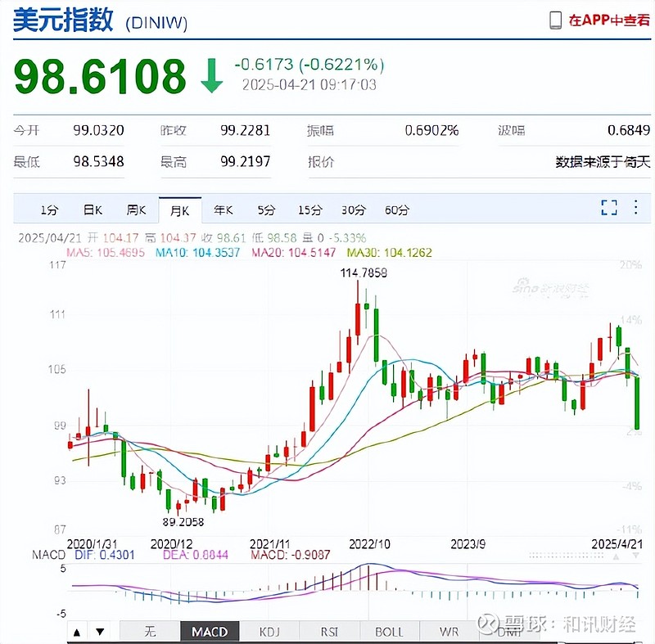655x644 pixels.
Task: Expand the KDJ indicator option
Action: pos(269,631)
